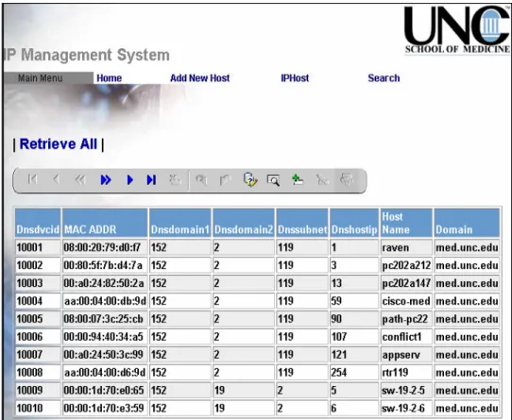512x420 pixels.
Task: Click MAC address 00:a0:24:50:3c:99
Action: [x=105, y=355]
